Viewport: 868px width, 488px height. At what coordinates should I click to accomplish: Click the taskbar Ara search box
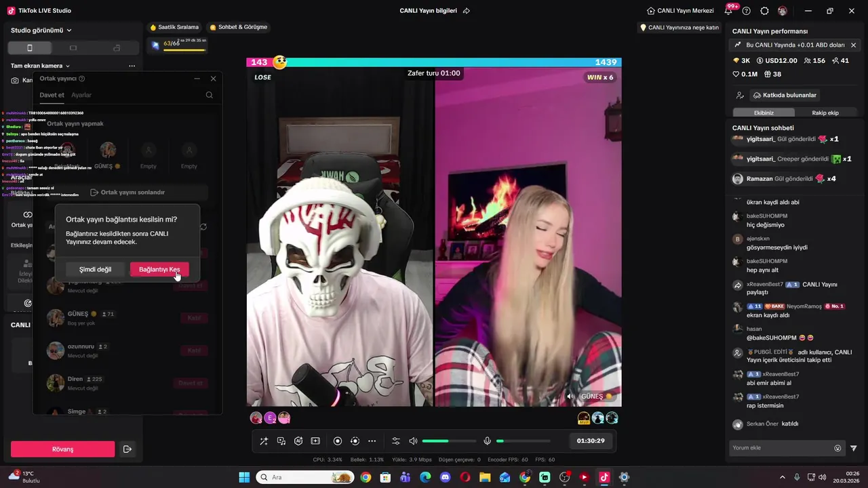click(x=304, y=477)
